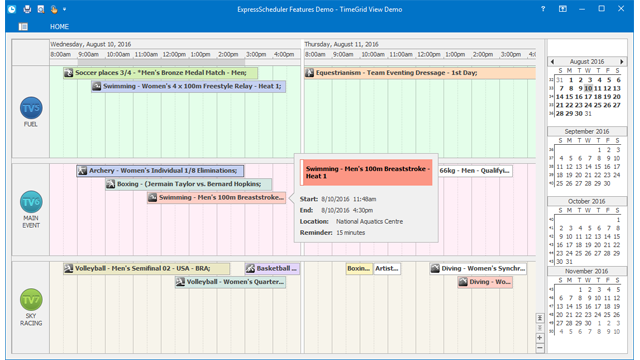Select November 30 in the date navigator

point(588,323)
